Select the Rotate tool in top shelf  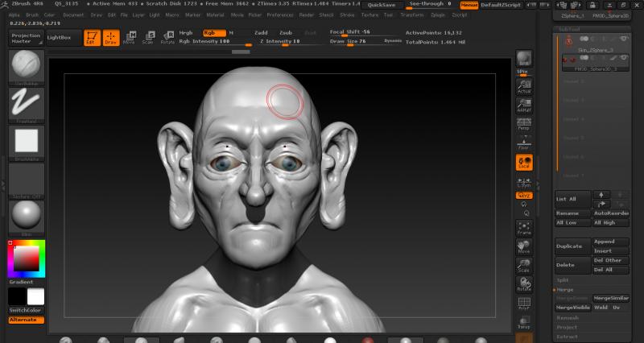pyautogui.click(x=167, y=37)
